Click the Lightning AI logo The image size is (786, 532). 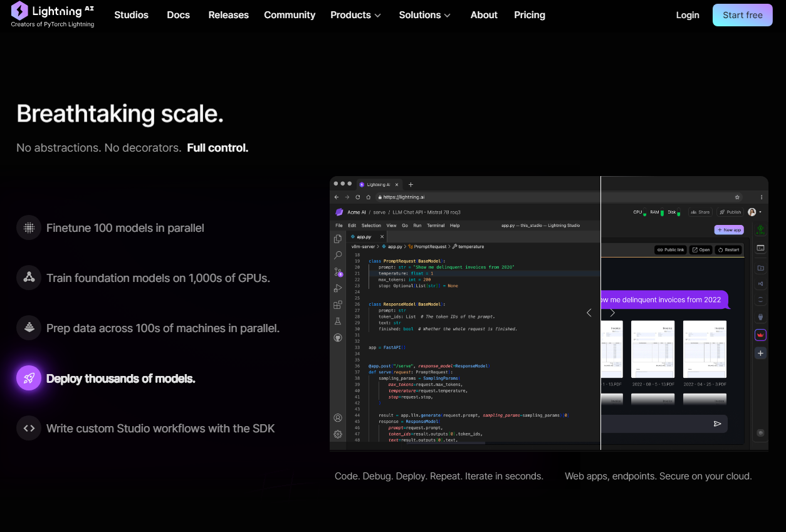click(x=53, y=15)
